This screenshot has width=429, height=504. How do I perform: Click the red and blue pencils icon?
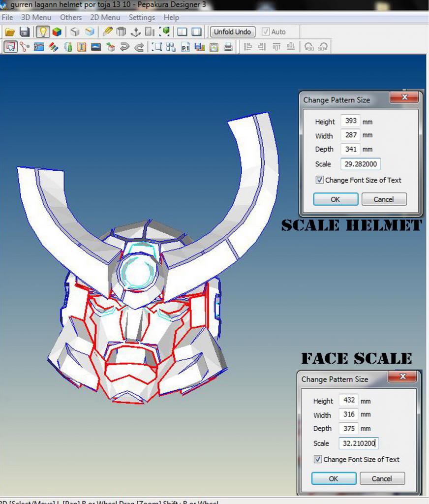coord(53,47)
